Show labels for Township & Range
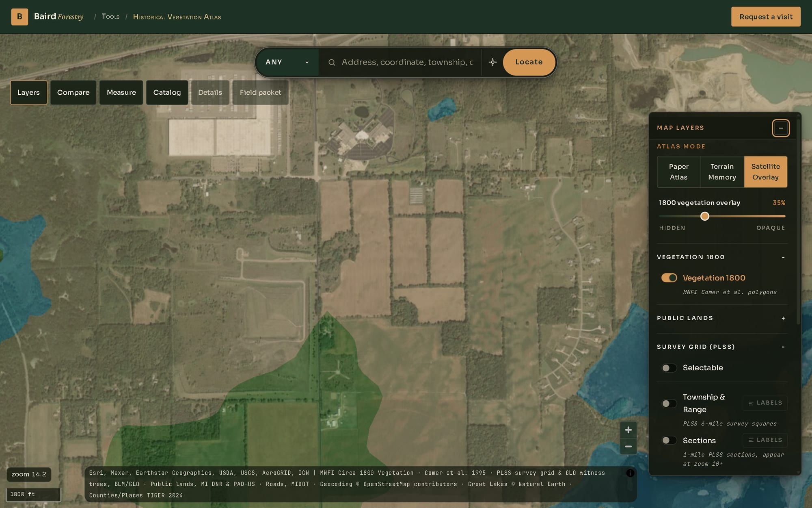The width and height of the screenshot is (812, 508). [765, 403]
